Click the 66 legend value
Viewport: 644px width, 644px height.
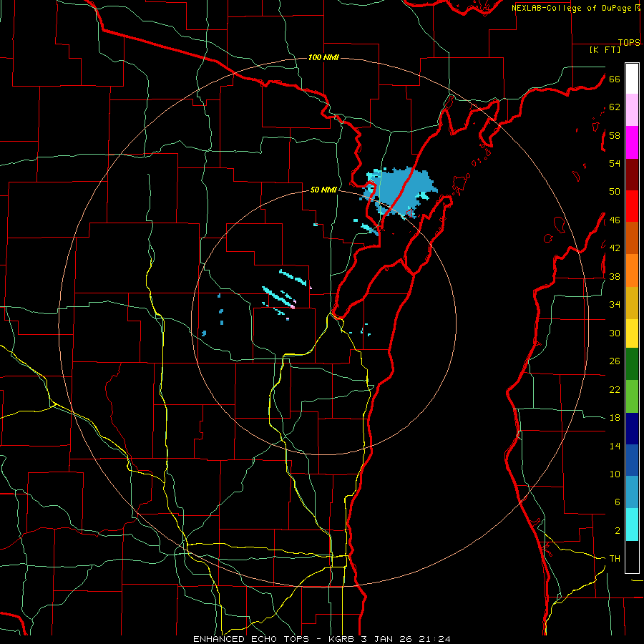pos(615,79)
